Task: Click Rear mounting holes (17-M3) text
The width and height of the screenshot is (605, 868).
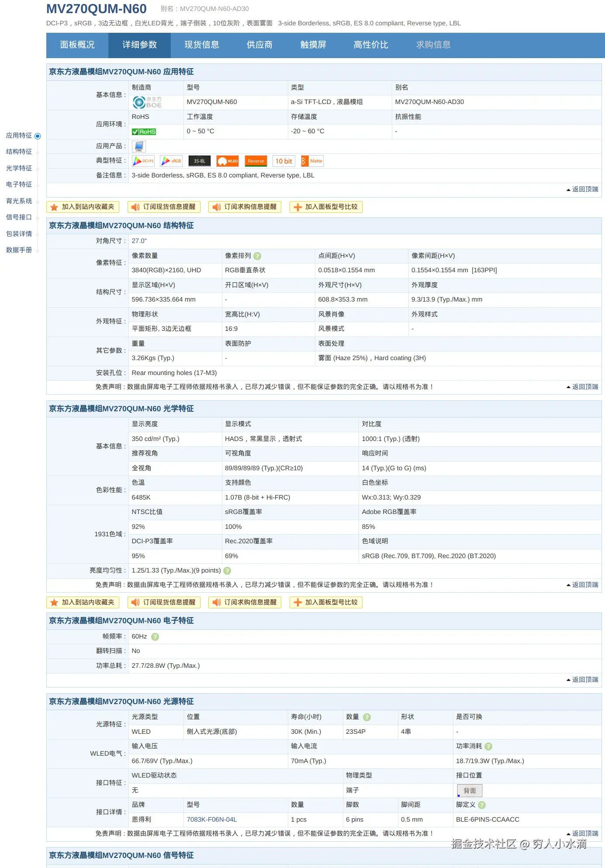Action: (x=174, y=373)
